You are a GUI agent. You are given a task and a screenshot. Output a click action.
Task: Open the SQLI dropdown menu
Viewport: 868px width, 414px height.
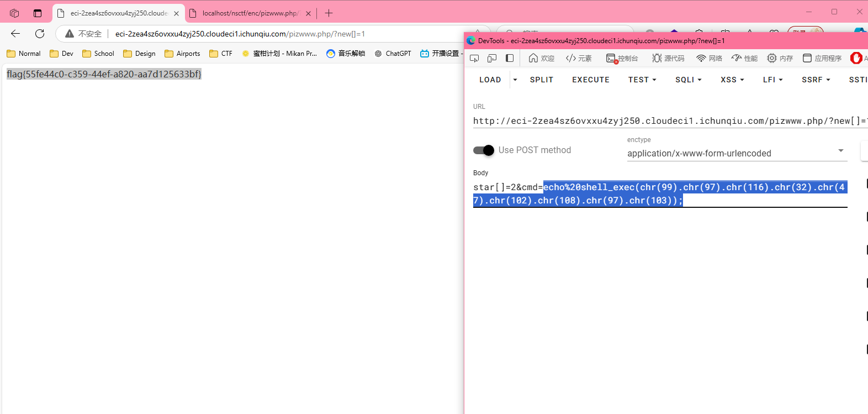(x=688, y=80)
